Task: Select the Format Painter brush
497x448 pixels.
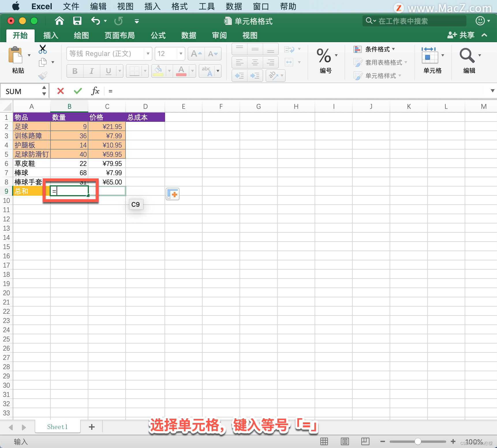Action: click(43, 76)
